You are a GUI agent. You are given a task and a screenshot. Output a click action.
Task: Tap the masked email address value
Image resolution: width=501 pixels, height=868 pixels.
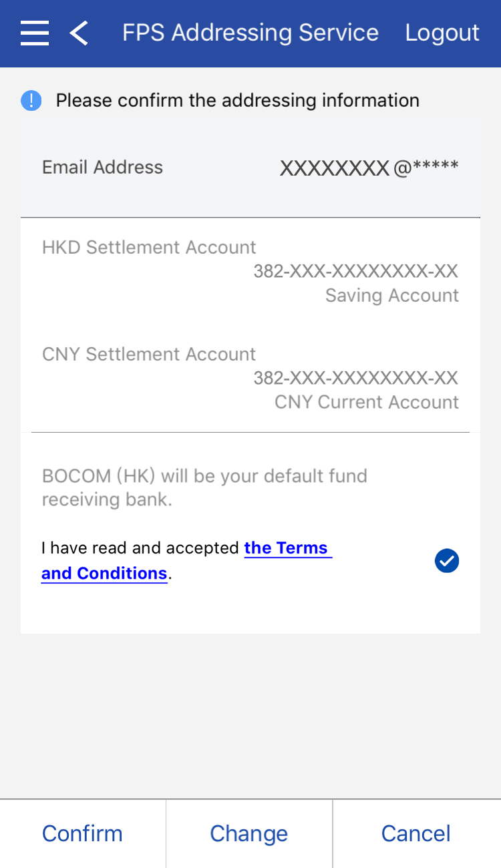(369, 168)
